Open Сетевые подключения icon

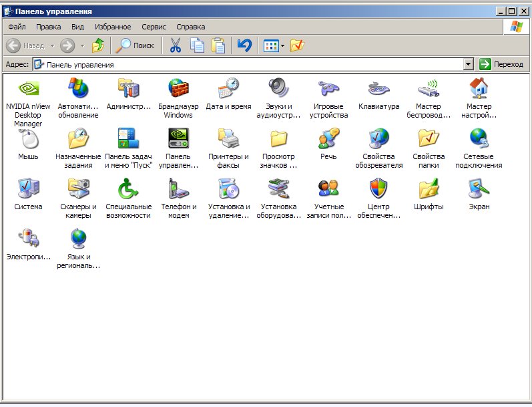pos(479,138)
